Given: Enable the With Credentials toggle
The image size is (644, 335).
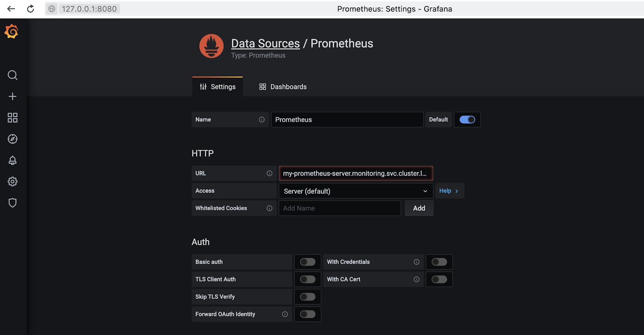Looking at the screenshot, I should [x=439, y=262].
